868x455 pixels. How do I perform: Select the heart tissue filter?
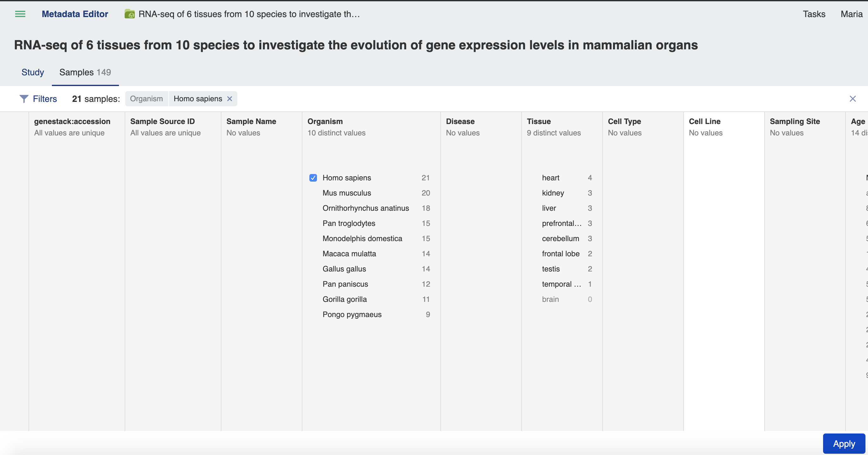(550, 178)
